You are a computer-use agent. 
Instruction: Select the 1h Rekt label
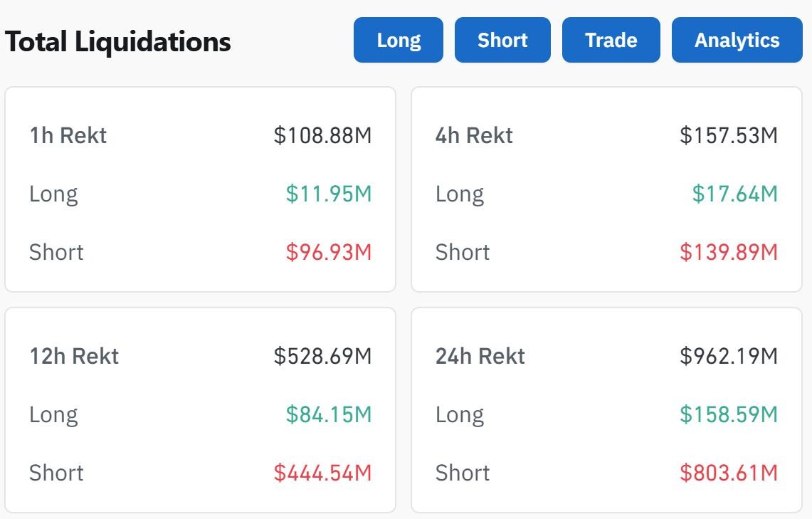[68, 135]
